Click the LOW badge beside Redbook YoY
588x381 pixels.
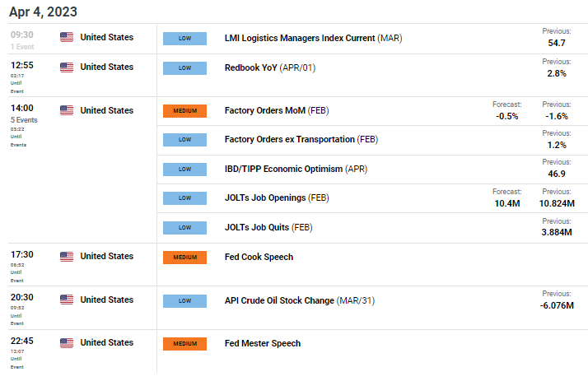(184, 68)
